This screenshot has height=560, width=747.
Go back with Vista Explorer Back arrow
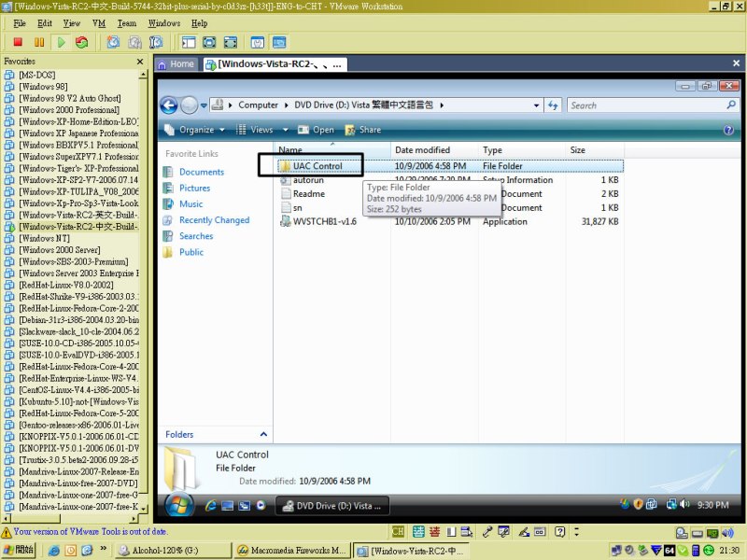click(169, 105)
